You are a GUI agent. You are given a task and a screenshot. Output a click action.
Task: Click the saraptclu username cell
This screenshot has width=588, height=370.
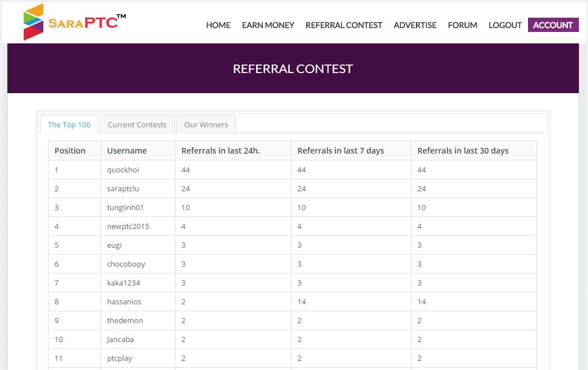click(123, 188)
